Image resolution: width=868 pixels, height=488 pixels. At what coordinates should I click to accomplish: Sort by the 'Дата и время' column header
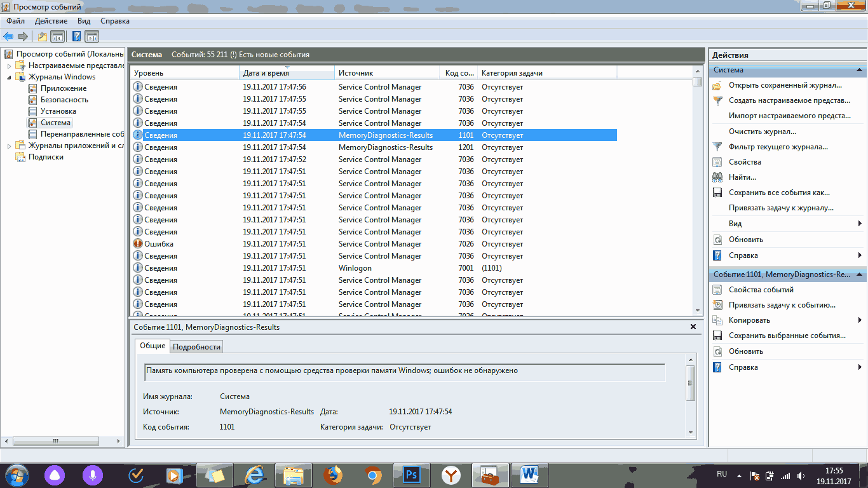[x=287, y=73]
